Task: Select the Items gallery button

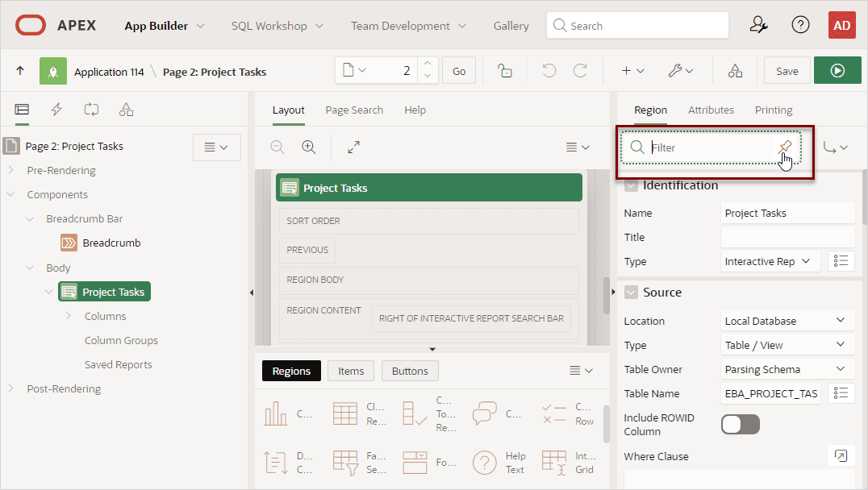Action: click(351, 371)
